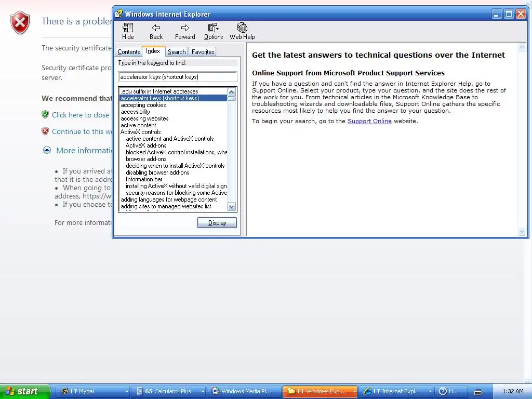Expand Mypal taskbar group dropdown arrow
This screenshot has width=532, height=399.
(127, 392)
